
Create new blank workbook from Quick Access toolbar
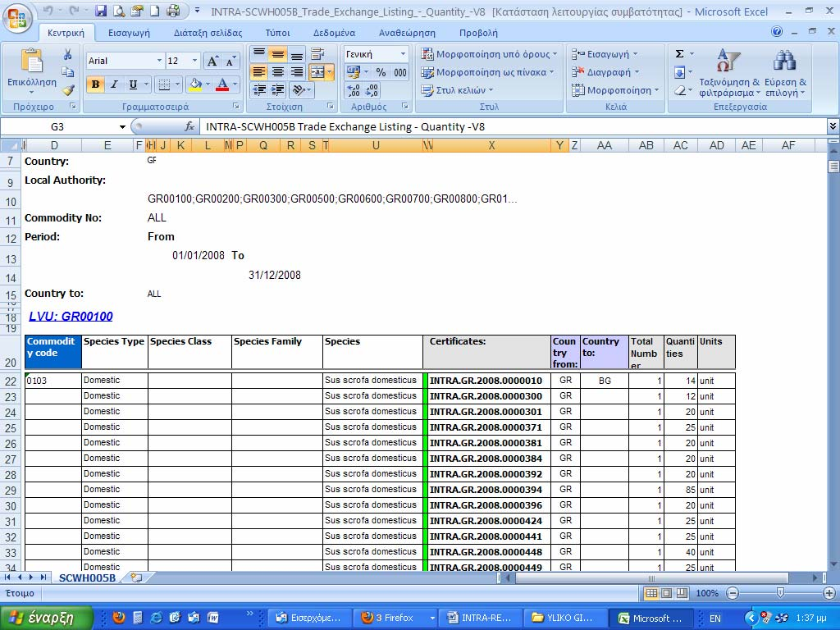pos(155,11)
